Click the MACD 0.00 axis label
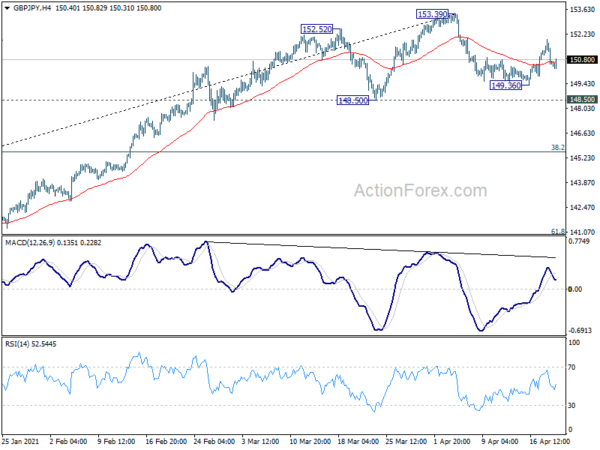 (x=575, y=289)
